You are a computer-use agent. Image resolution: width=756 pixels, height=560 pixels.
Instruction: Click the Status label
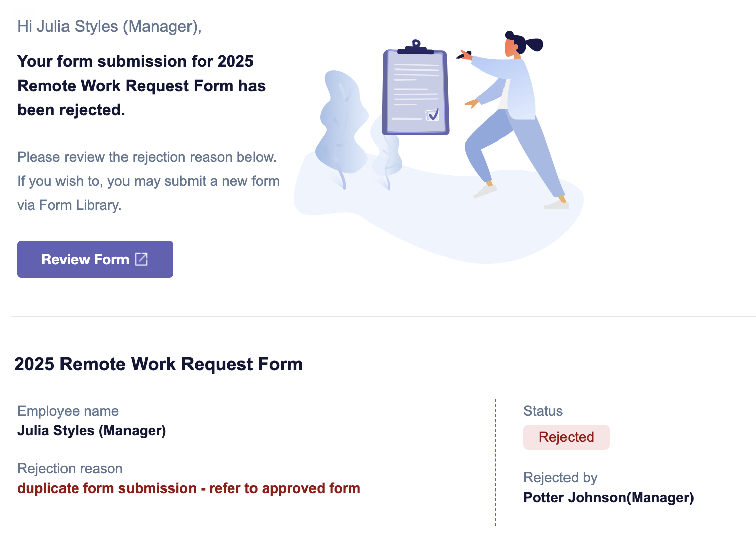543,411
